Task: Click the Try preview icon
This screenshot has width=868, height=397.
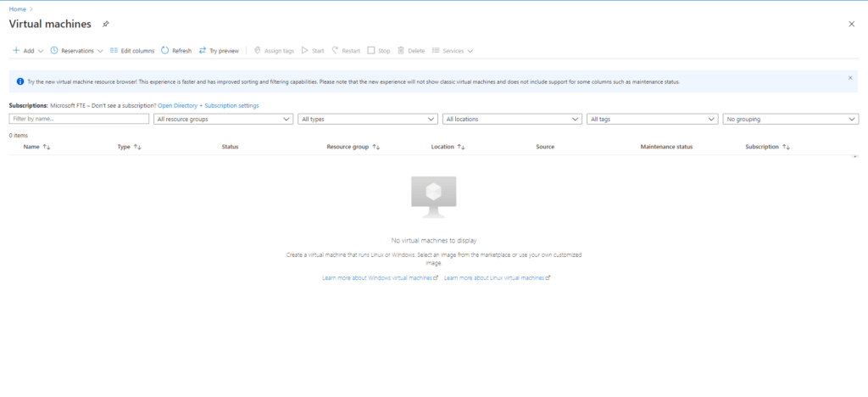Action: tap(203, 51)
